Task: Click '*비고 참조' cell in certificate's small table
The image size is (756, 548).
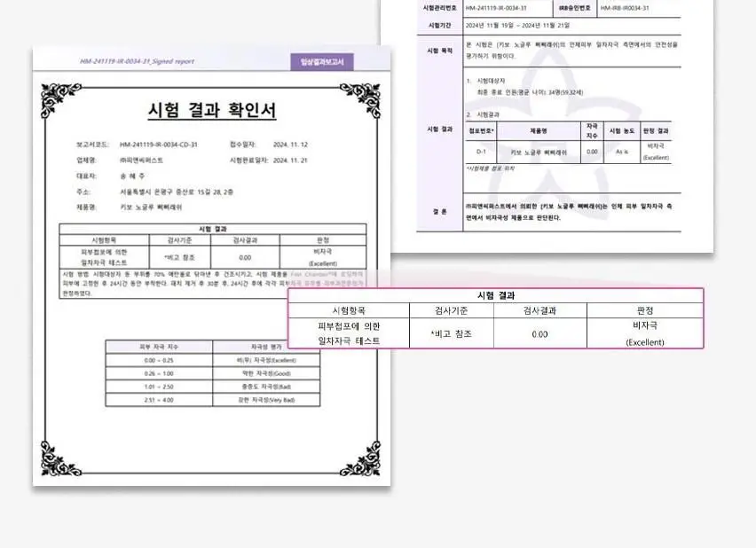Action: tap(180, 257)
